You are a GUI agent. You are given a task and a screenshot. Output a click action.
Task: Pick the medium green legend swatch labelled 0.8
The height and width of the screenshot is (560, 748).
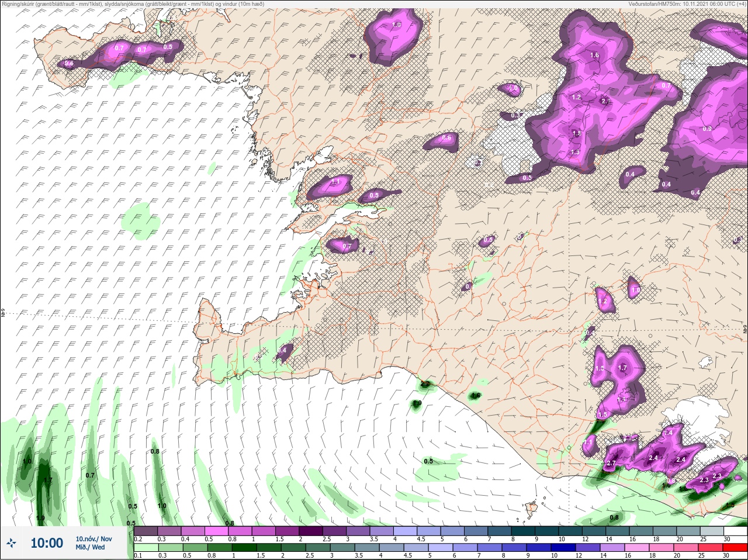[x=219, y=548]
